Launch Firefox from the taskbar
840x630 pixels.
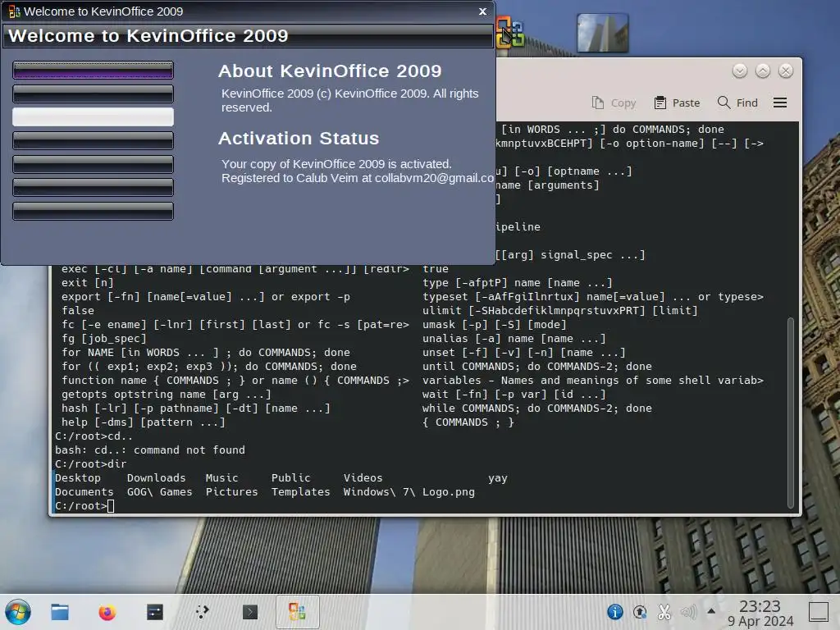[107, 612]
